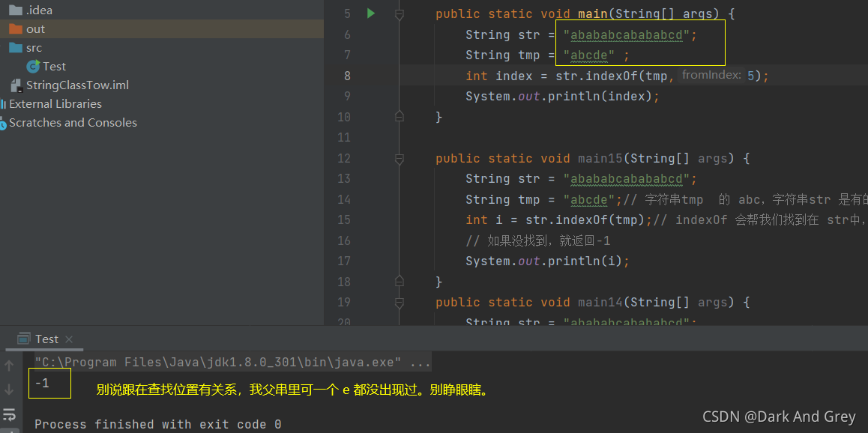This screenshot has width=868, height=433.
Task: Open the Test class file
Action: [54, 67]
